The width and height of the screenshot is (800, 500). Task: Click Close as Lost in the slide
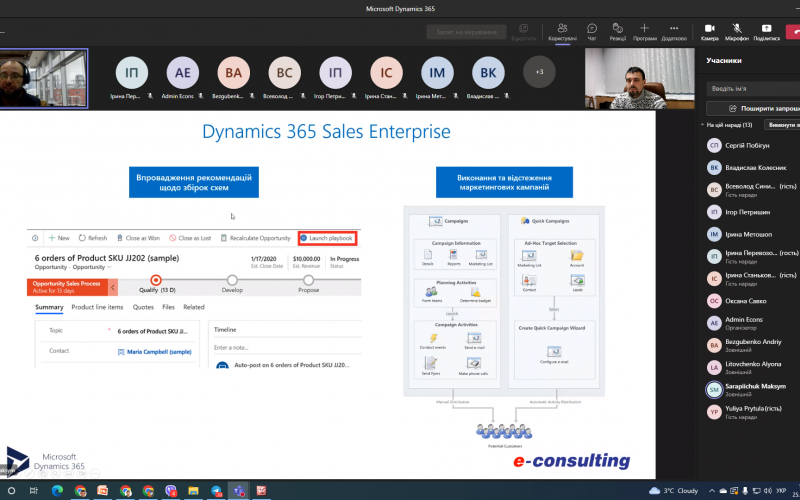click(190, 238)
